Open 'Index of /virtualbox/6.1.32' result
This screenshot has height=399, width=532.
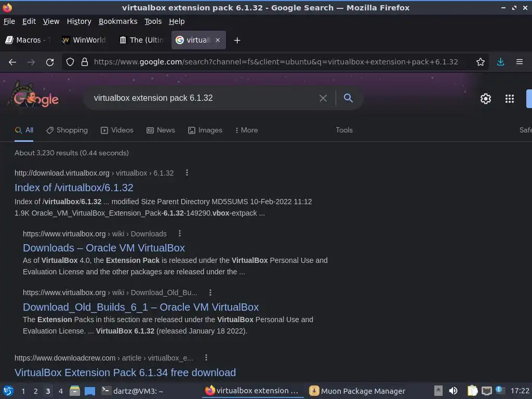(x=74, y=188)
